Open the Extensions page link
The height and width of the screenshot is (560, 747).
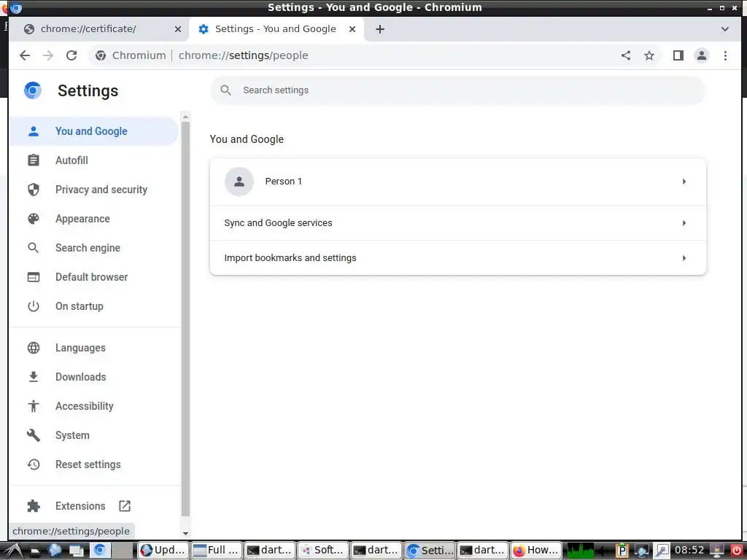94,506
